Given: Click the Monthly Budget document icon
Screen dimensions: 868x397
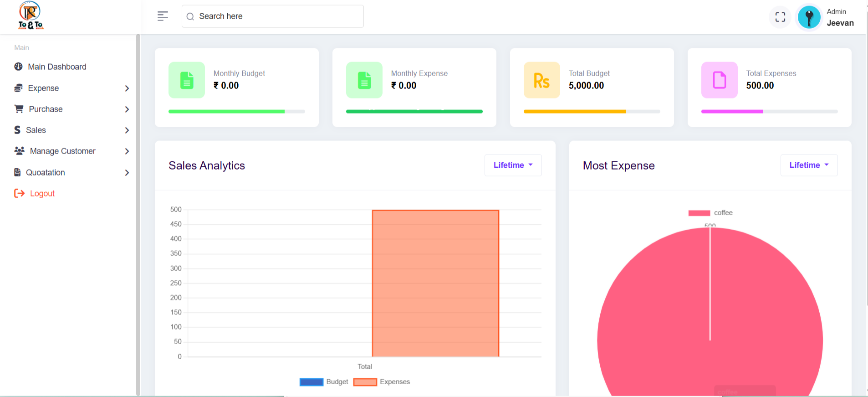Looking at the screenshot, I should point(187,80).
